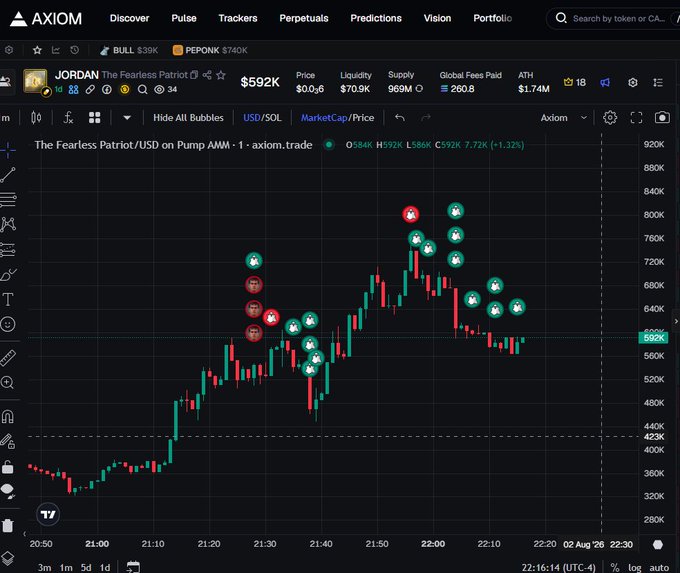Search the token with the magnifier icon
Image resolution: width=680 pixels, height=573 pixels.
tap(142, 89)
